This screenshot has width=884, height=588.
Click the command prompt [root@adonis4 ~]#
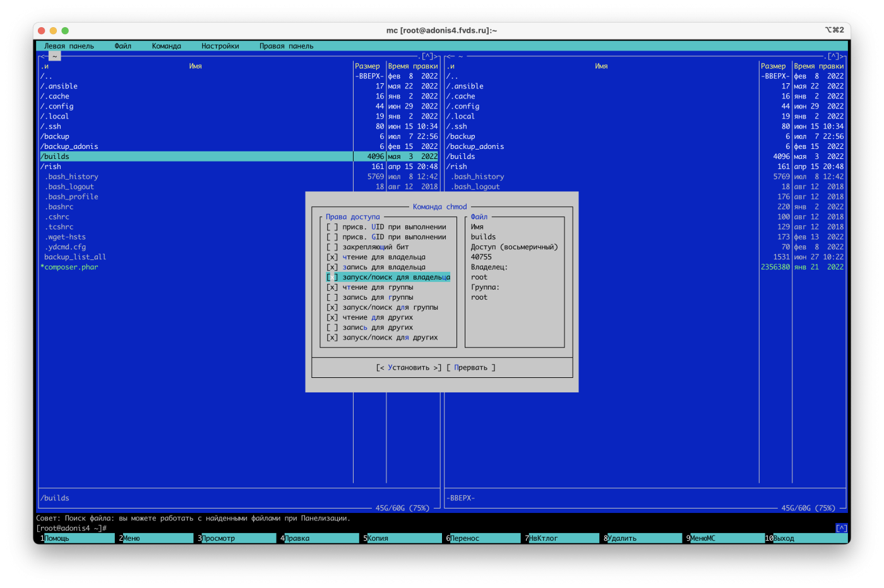pyautogui.click(x=71, y=529)
